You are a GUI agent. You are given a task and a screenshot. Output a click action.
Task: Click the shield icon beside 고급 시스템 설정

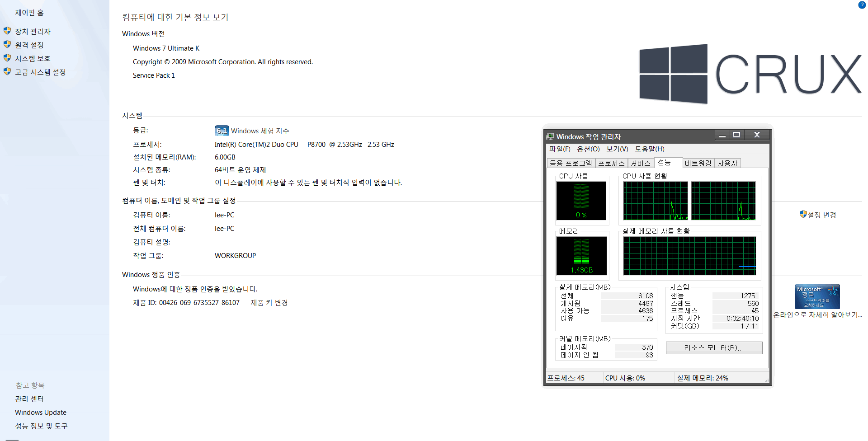tap(7, 71)
